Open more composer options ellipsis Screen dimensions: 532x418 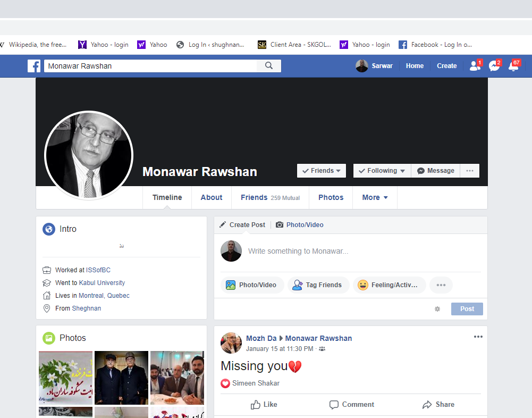(x=441, y=285)
